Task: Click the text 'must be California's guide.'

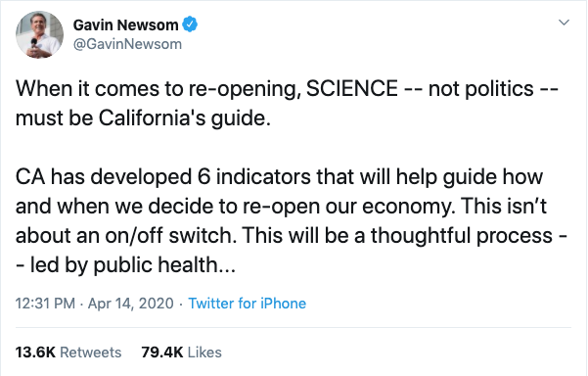Action: (143, 118)
